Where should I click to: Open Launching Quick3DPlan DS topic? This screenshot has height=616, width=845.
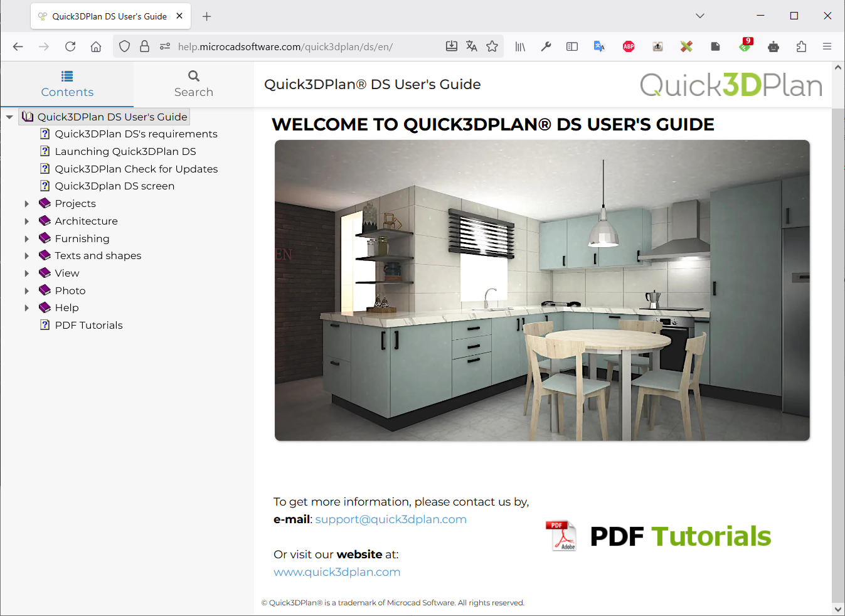pos(125,151)
